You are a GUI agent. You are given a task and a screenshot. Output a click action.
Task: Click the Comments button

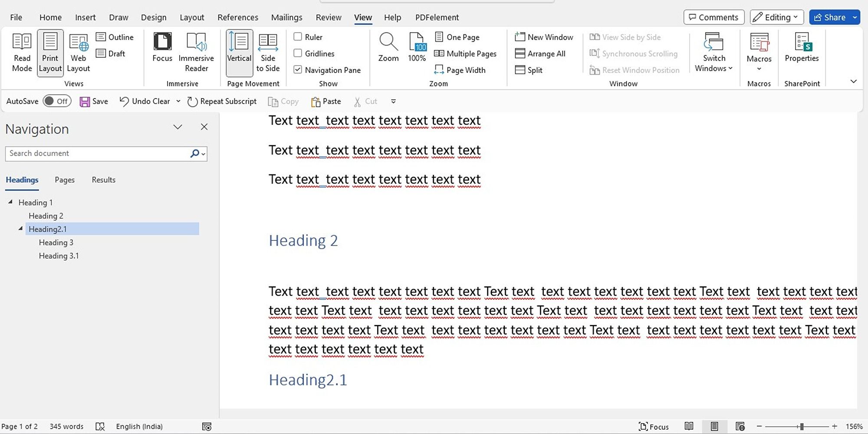coord(713,17)
